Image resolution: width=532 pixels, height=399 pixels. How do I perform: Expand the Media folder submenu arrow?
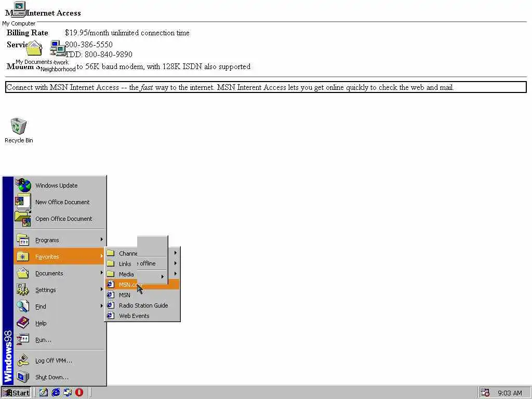176,274
